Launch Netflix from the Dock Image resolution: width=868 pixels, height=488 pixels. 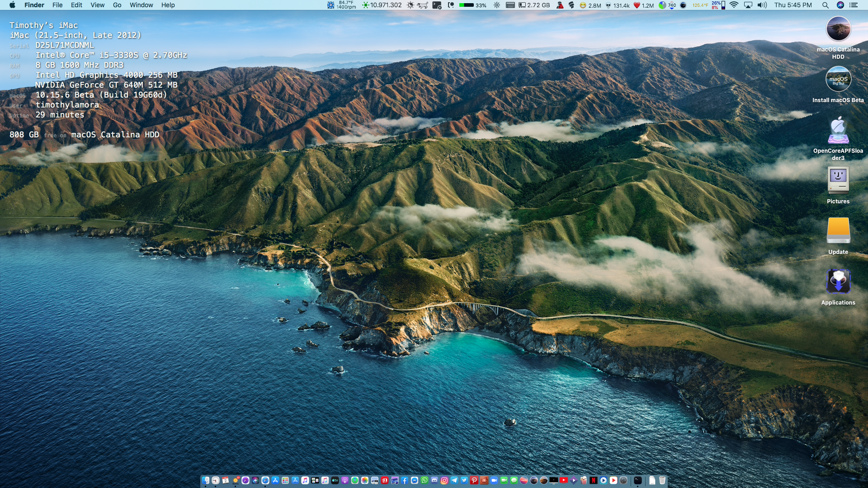593,480
